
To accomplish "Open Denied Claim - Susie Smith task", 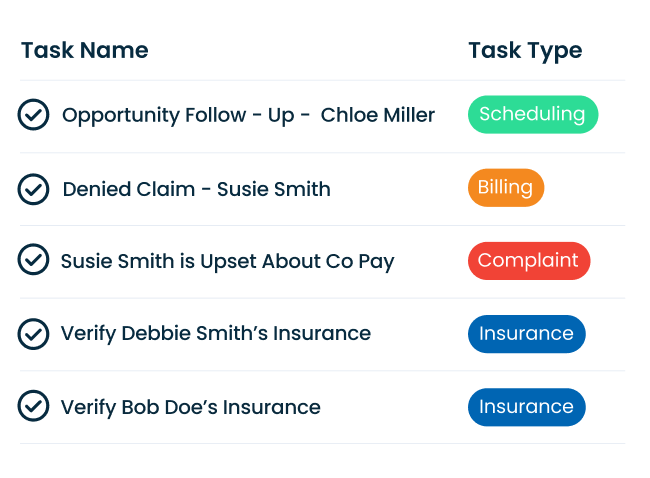I will [196, 188].
